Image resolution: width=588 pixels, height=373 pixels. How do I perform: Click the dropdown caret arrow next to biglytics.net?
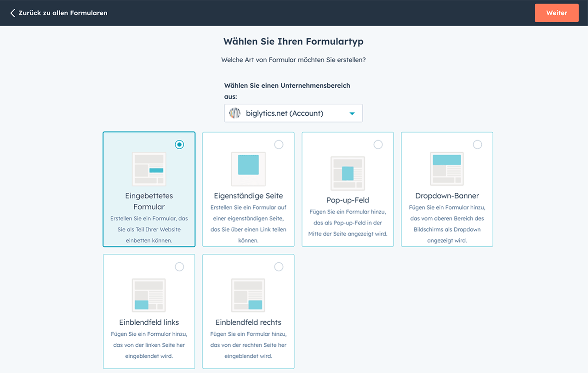352,113
